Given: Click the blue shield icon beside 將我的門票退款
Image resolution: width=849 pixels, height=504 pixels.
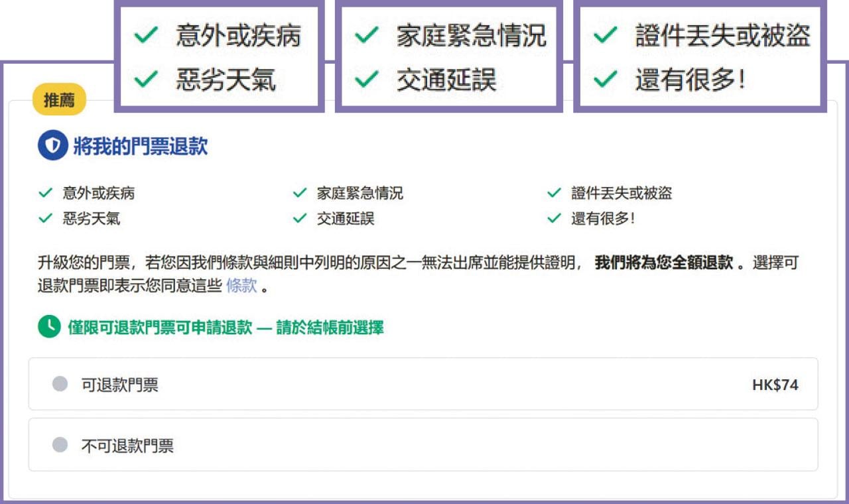Looking at the screenshot, I should point(53,146).
